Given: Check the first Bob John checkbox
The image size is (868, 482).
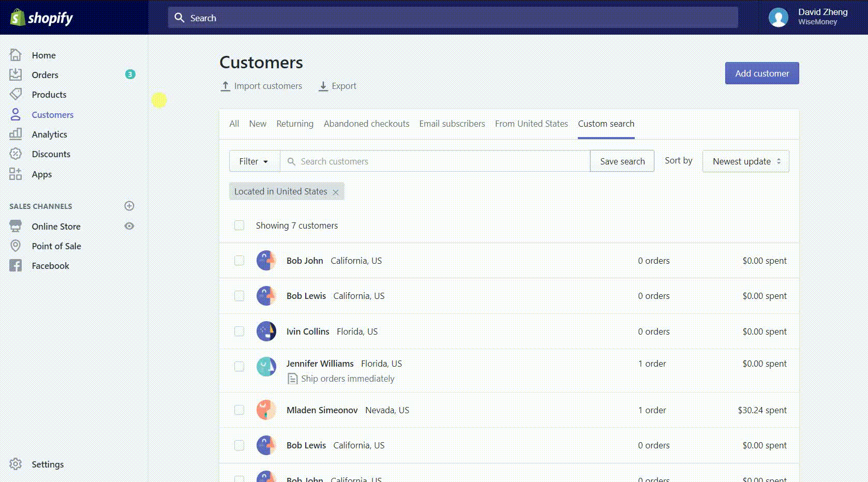Looking at the screenshot, I should (x=239, y=260).
